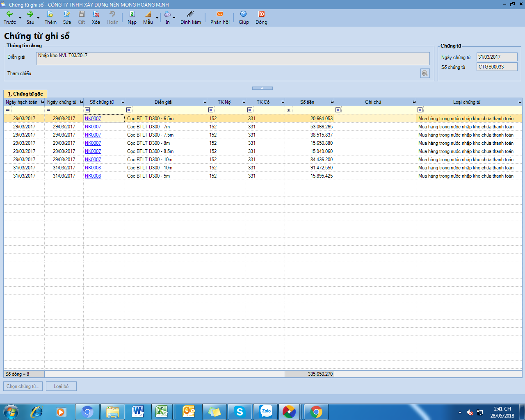Pin the Loại chứng từ column
This screenshot has width=525, height=420.
coord(519,102)
